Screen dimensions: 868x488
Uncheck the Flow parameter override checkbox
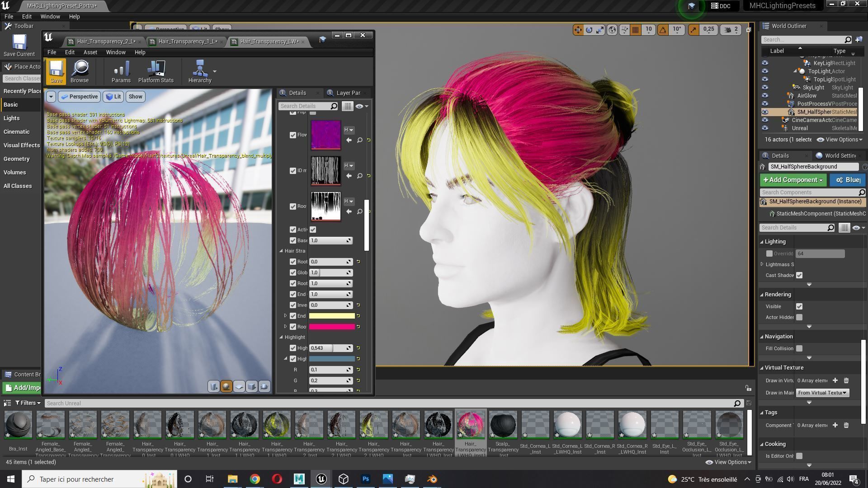pyautogui.click(x=293, y=135)
